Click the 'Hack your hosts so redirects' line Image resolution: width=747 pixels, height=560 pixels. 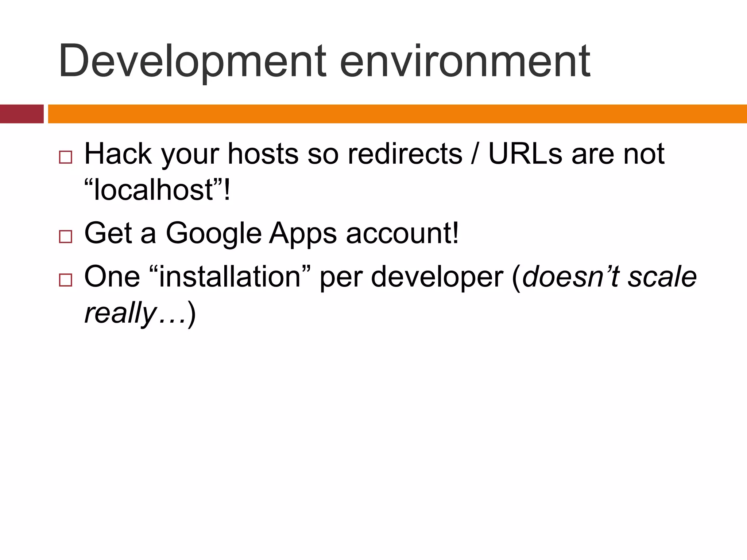tap(374, 155)
